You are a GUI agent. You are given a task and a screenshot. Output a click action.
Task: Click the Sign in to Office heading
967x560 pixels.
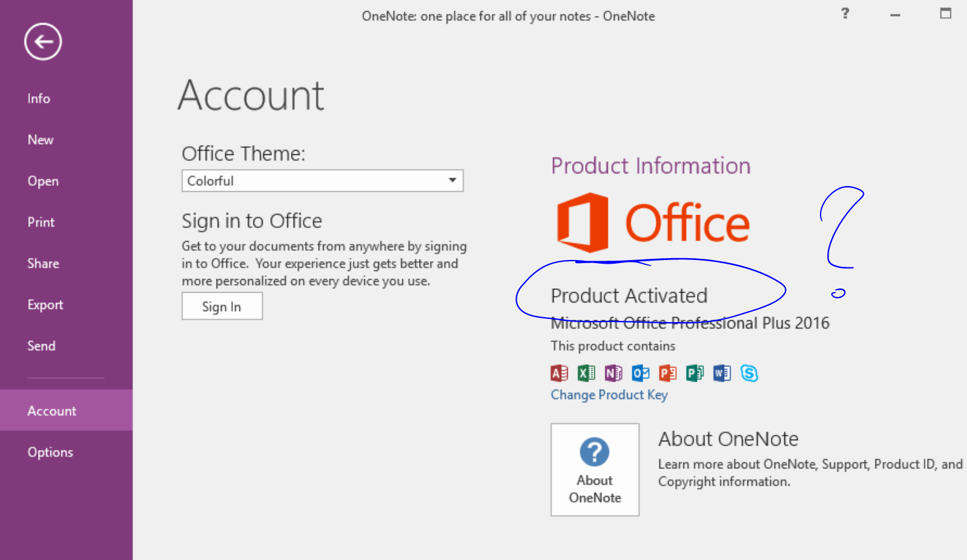click(x=252, y=221)
